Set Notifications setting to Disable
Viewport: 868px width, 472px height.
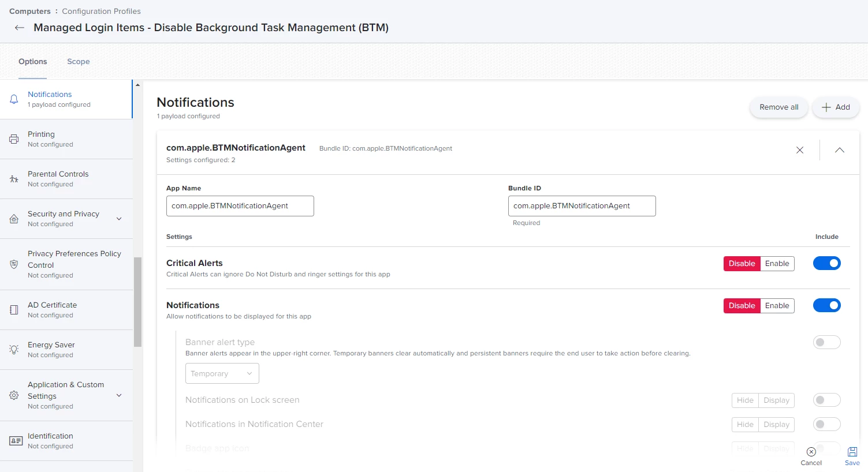click(x=742, y=306)
